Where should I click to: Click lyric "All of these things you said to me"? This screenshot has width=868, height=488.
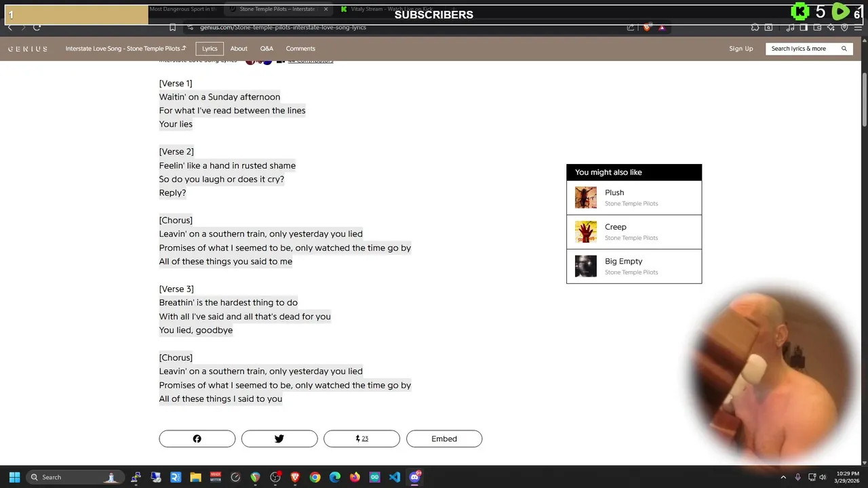point(226,262)
